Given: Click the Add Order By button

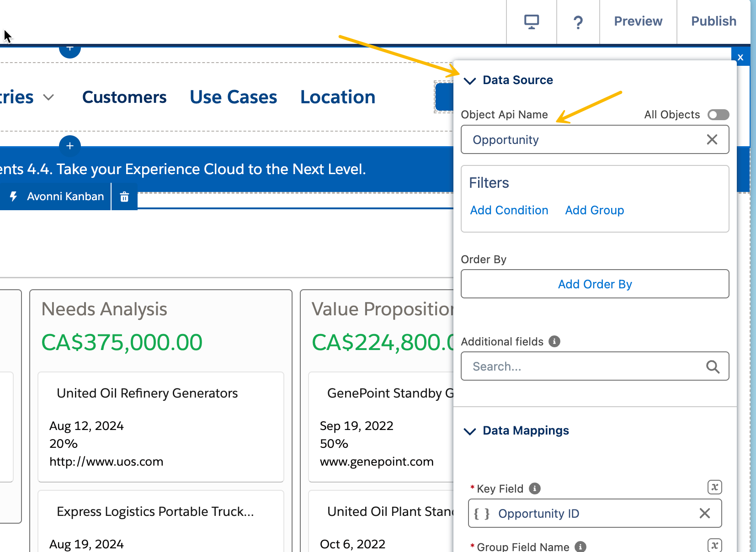Looking at the screenshot, I should [595, 284].
